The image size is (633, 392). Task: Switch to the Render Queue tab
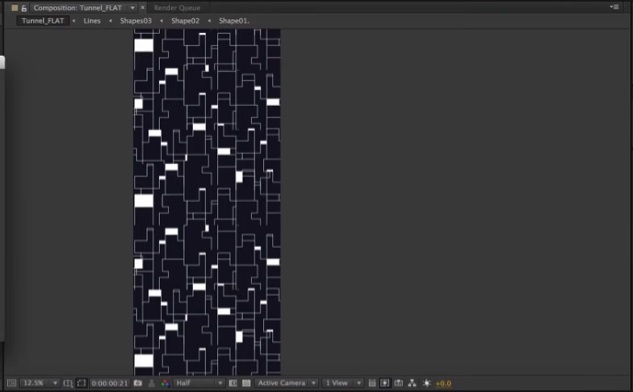(x=177, y=8)
